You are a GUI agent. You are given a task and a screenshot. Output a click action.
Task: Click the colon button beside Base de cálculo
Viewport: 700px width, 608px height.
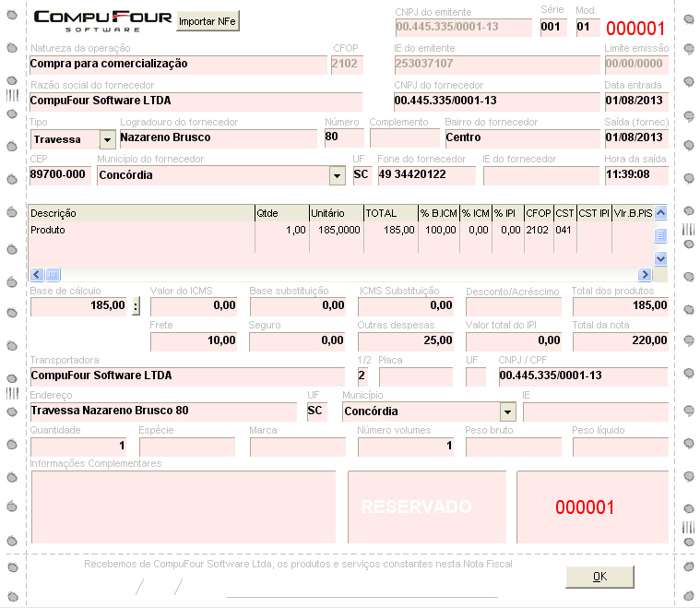pos(136,306)
